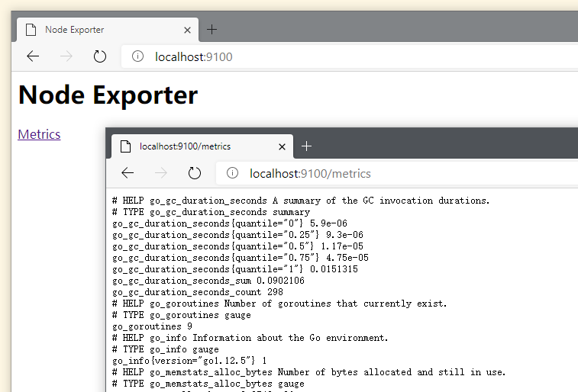This screenshot has height=392, width=578.
Task: Click forward arrow in Node Exporter window
Action: [x=66, y=56]
